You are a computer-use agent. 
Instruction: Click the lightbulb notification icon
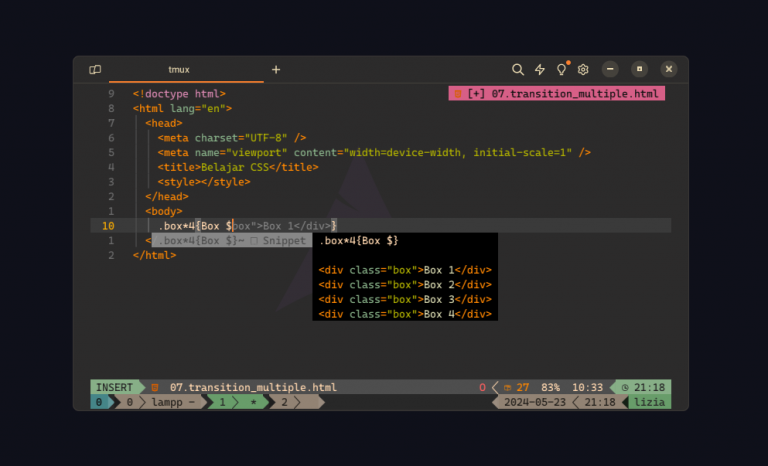click(562, 70)
